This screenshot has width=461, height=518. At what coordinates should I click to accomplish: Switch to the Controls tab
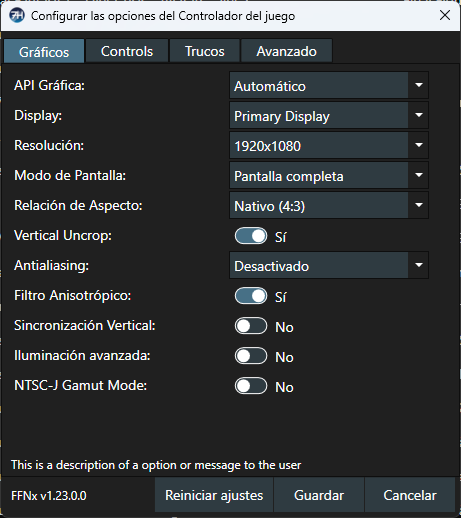[x=127, y=51]
